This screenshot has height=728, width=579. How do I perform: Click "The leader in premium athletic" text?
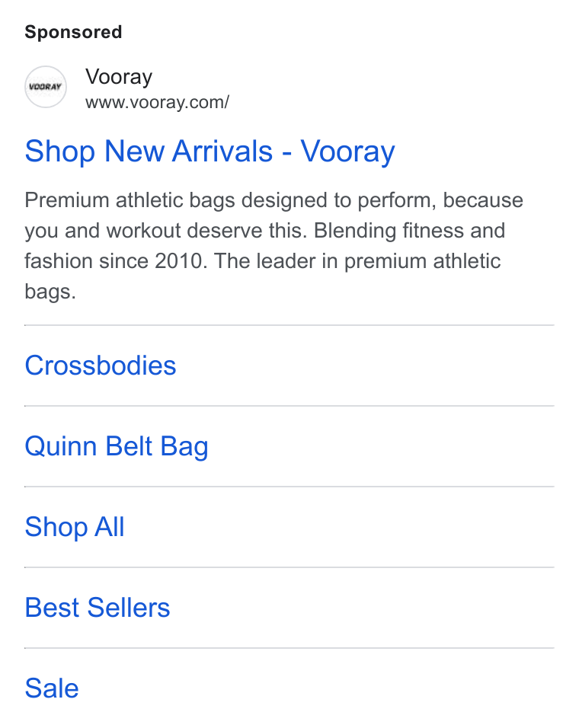coord(357,261)
